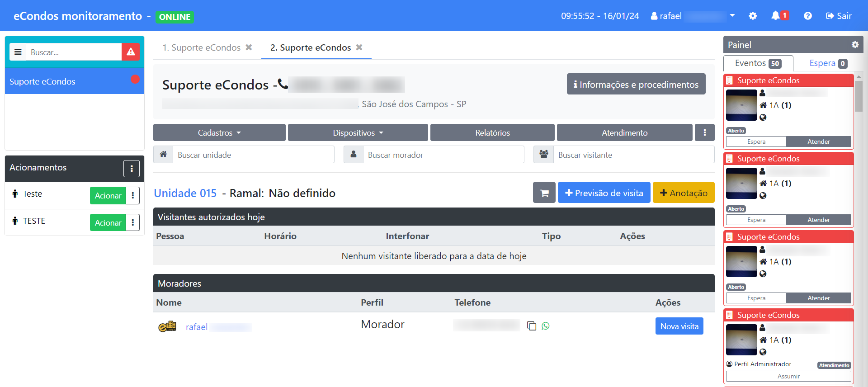The width and height of the screenshot is (868, 387).
Task: Open the Unidade 015 link
Action: [185, 193]
